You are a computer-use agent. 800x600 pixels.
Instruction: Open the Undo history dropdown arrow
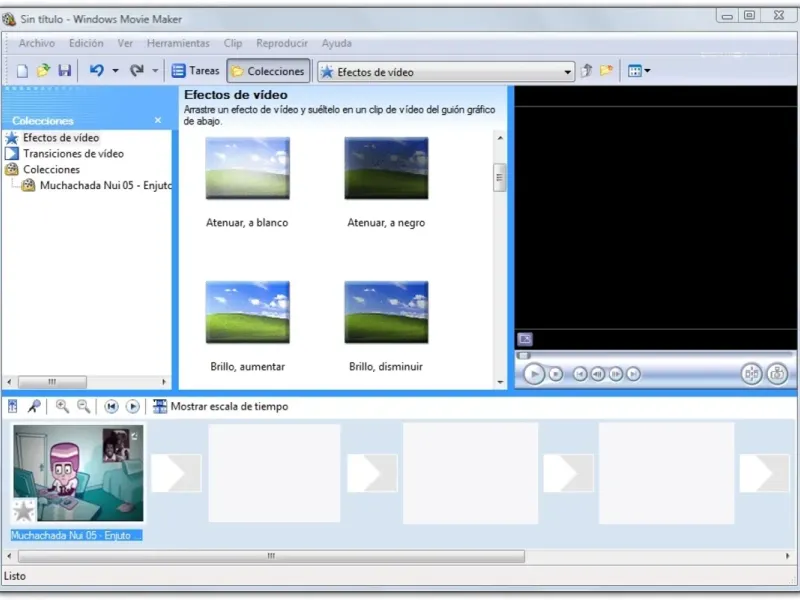[115, 71]
